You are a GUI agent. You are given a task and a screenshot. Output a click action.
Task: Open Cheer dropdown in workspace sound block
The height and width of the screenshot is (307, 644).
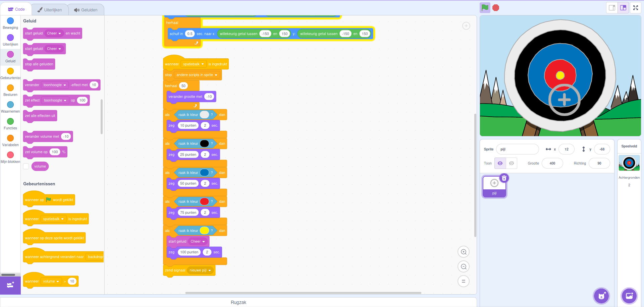(x=198, y=241)
